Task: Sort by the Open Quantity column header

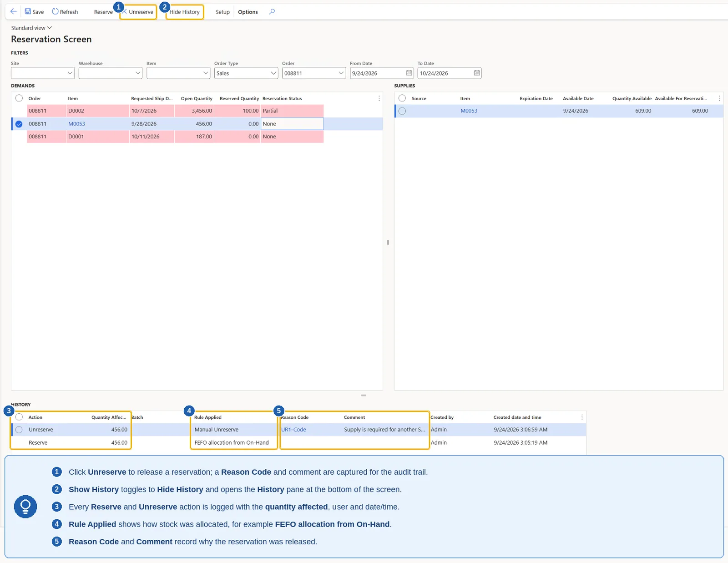Action: coord(197,98)
